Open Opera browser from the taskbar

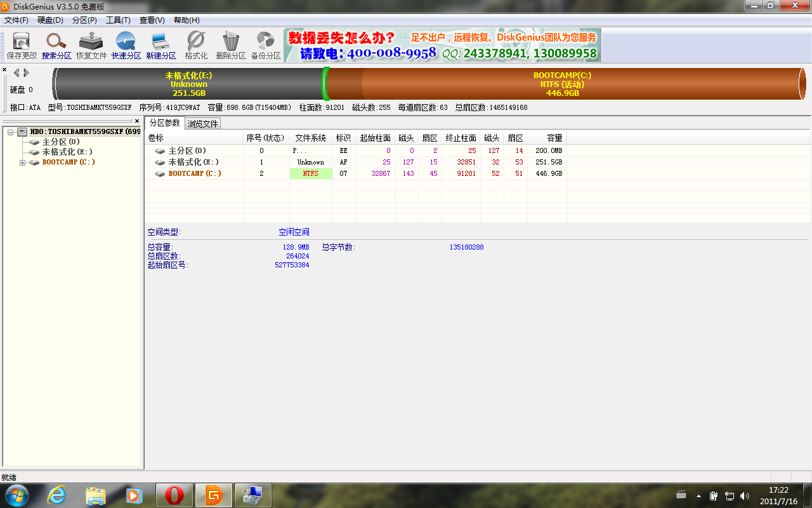click(174, 495)
